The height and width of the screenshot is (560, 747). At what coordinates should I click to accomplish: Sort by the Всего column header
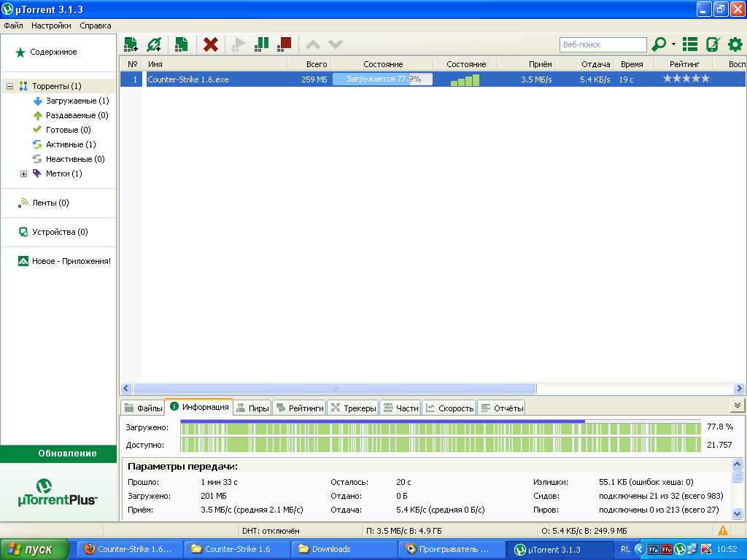pos(309,64)
